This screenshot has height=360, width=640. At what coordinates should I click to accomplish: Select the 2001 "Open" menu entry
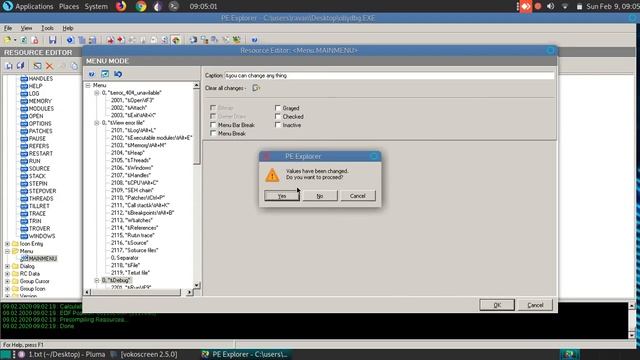132,100
